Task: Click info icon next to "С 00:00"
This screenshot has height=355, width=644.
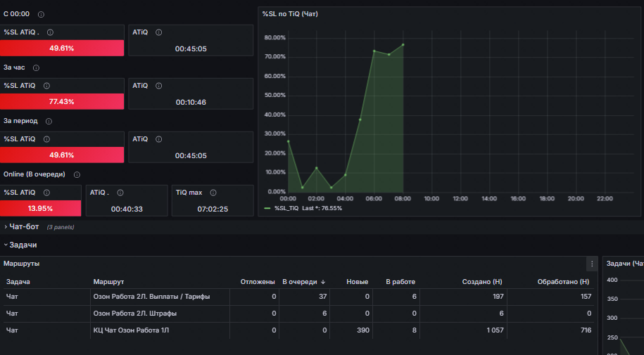Action: pyautogui.click(x=41, y=14)
